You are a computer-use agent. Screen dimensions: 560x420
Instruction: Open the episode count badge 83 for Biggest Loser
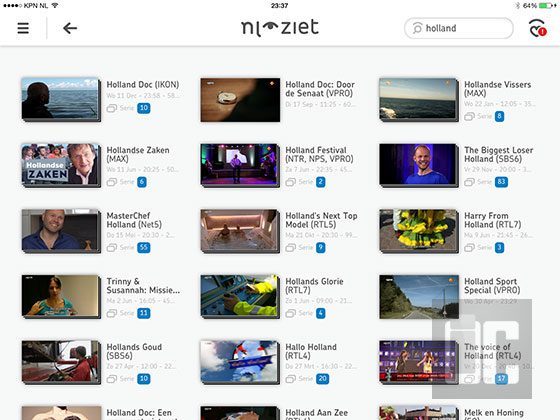point(501,182)
